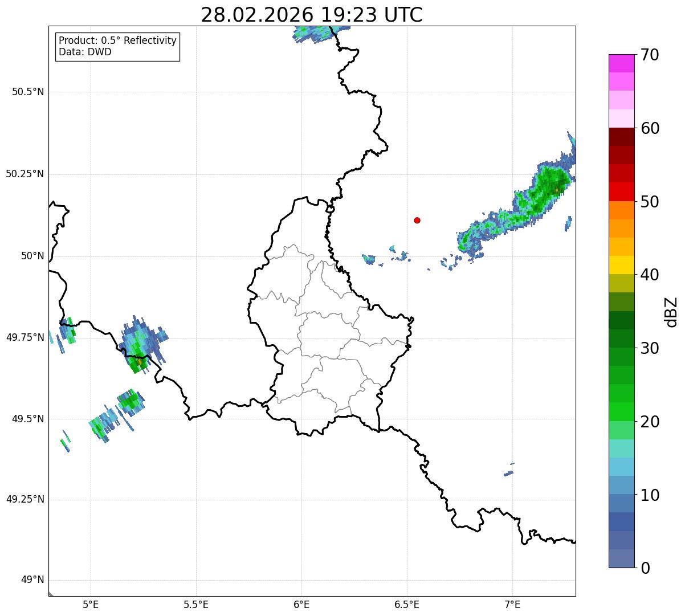This screenshot has height=616, width=685.
Task: Click the 5.5°E longitude label
Action: point(196,604)
